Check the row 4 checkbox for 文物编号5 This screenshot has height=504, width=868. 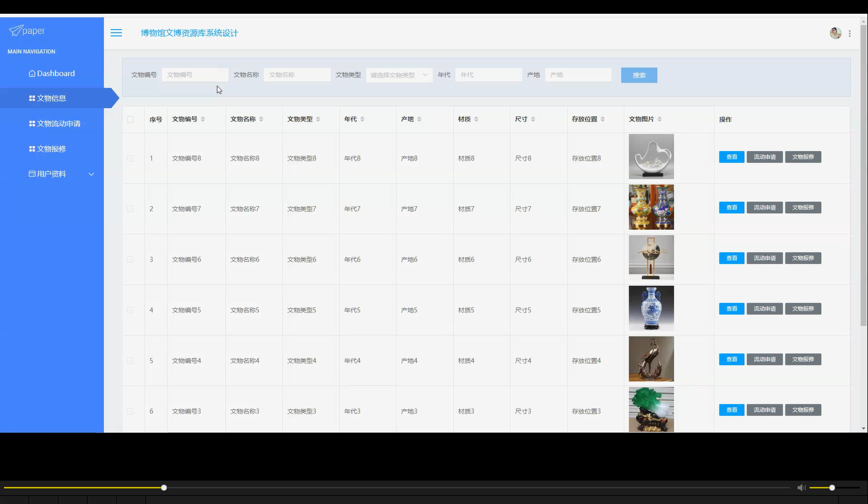(131, 310)
